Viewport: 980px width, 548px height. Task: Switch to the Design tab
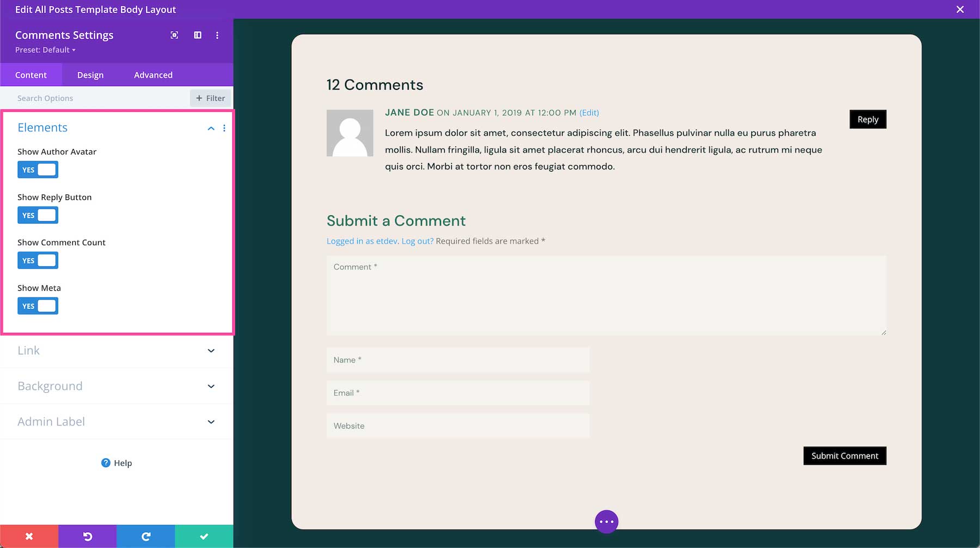90,75
